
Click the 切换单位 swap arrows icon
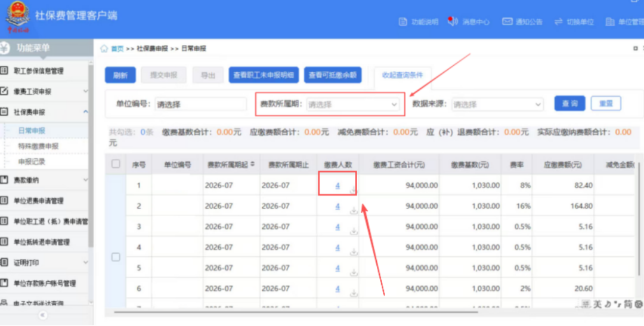coord(558,21)
